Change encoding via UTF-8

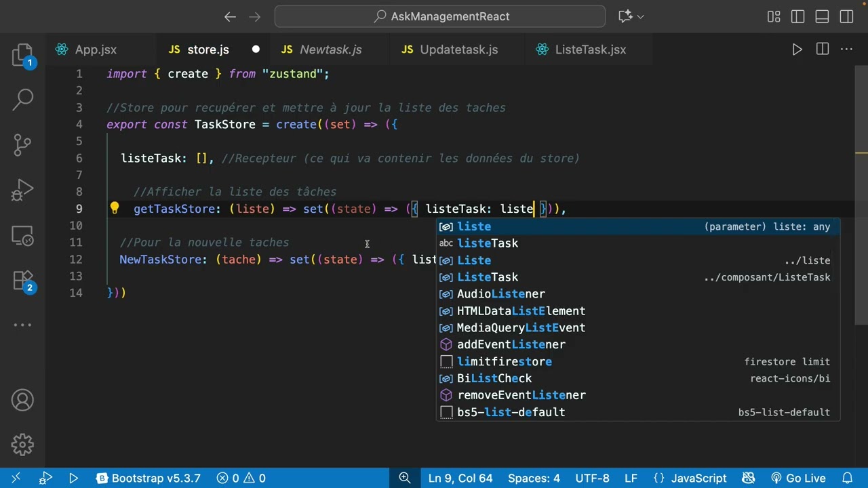(592, 478)
